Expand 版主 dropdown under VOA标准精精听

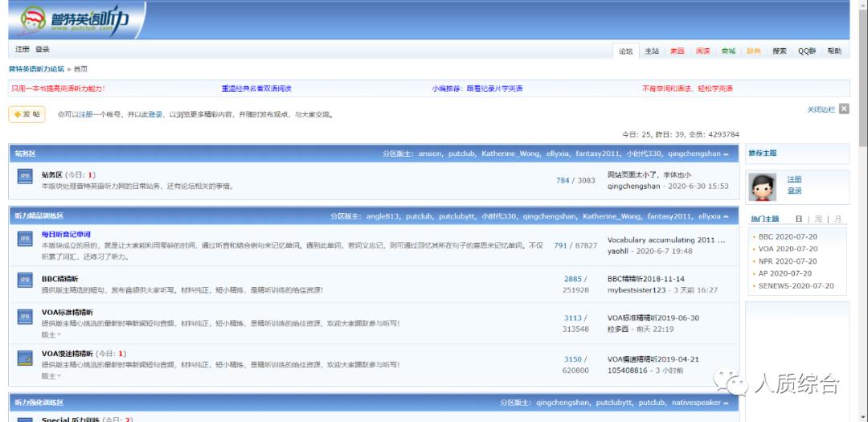coord(51,334)
